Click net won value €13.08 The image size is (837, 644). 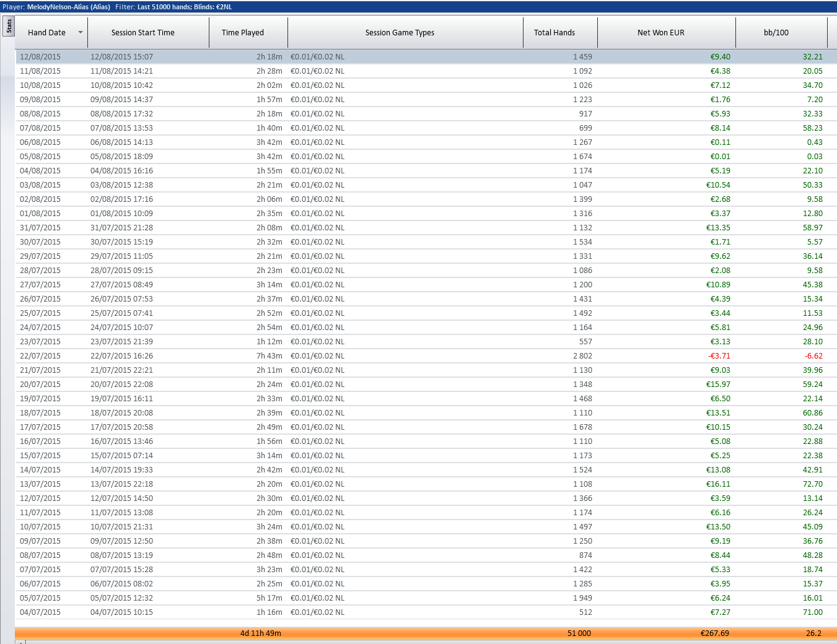(718, 470)
